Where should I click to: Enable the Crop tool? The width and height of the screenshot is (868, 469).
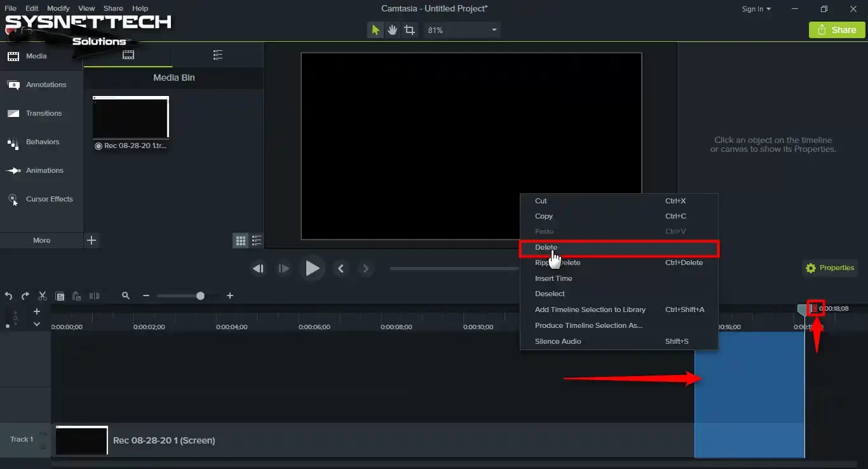[x=410, y=30]
